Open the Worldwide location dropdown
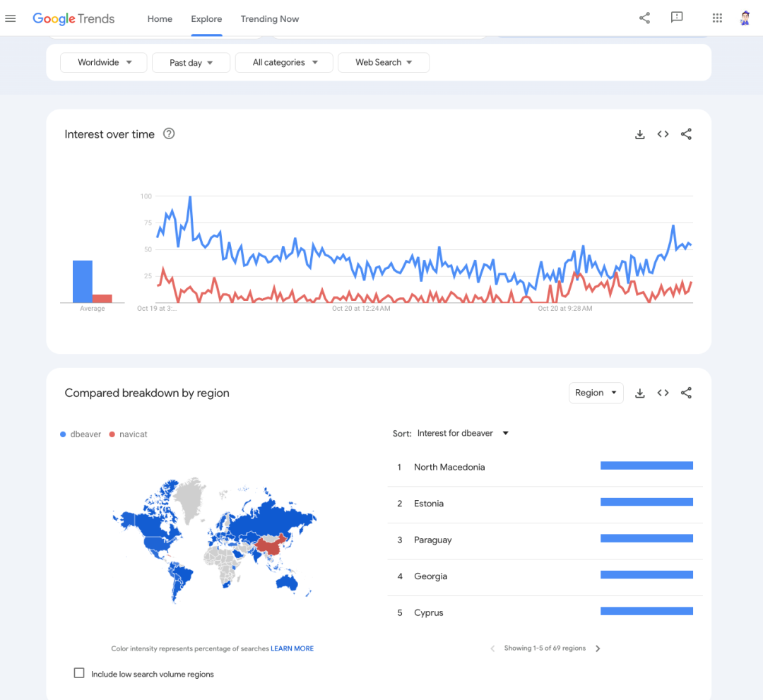This screenshot has height=700, width=763. 104,62
